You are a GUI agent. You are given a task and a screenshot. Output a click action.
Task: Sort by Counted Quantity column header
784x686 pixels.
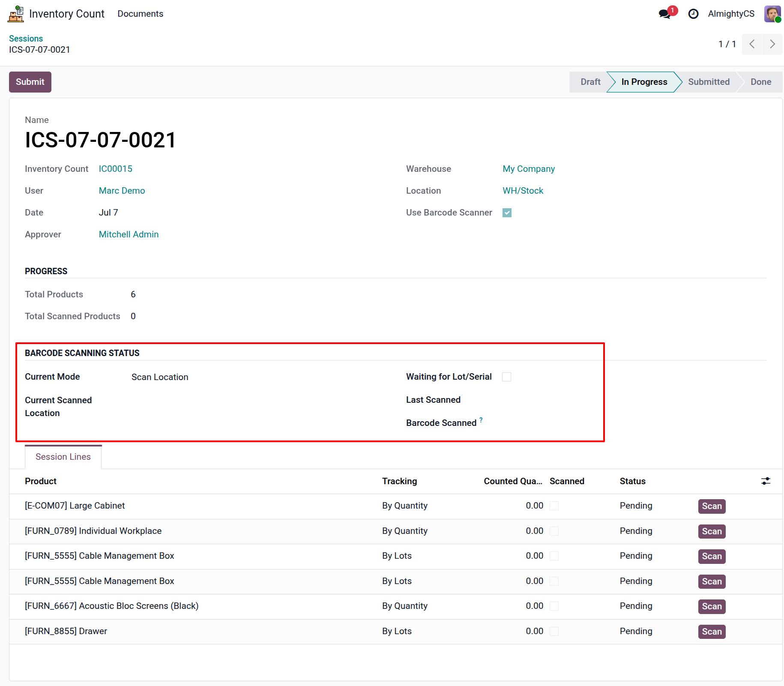click(x=513, y=481)
